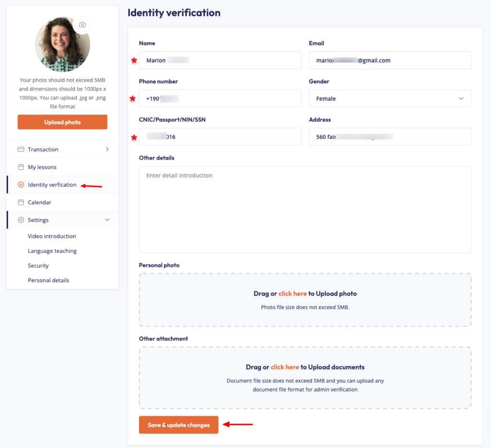Click the My lessons calendar icon
Image resolution: width=491 pixels, height=448 pixels.
pos(21,167)
